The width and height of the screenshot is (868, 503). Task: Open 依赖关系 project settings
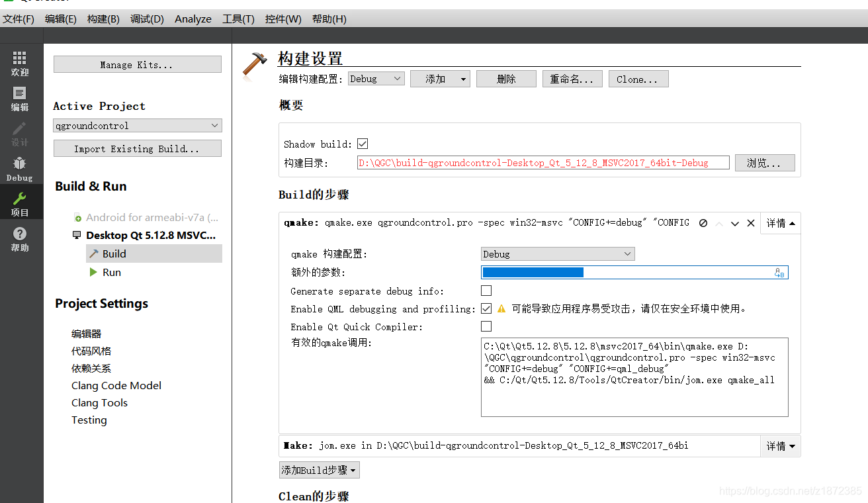point(91,369)
